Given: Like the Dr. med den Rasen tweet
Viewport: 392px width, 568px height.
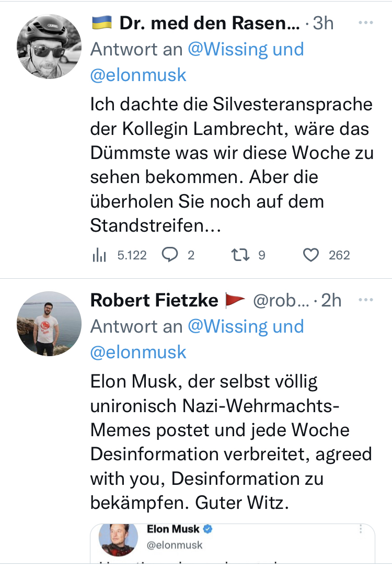Looking at the screenshot, I should (x=311, y=255).
